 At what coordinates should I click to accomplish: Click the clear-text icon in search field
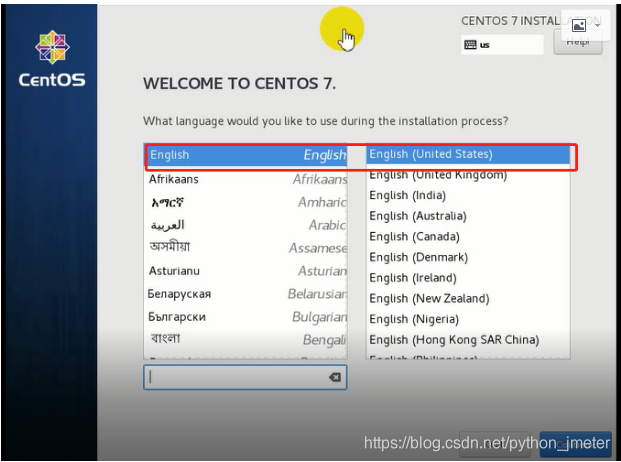pyautogui.click(x=335, y=377)
